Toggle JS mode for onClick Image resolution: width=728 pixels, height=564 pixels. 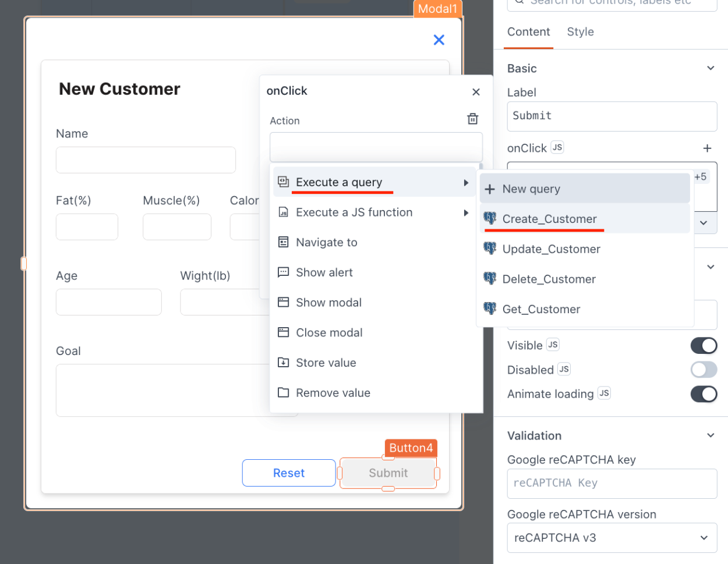coord(557,147)
